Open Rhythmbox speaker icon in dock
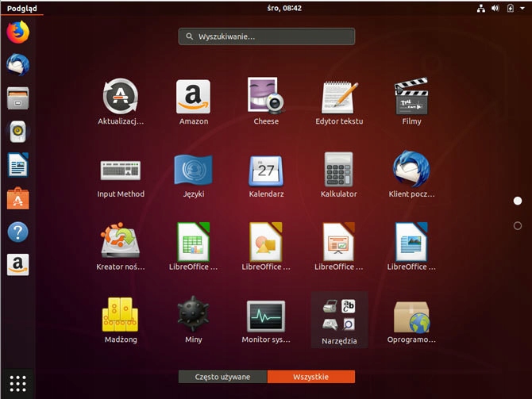Screen dimensions: 532x399 pyautogui.click(x=18, y=132)
